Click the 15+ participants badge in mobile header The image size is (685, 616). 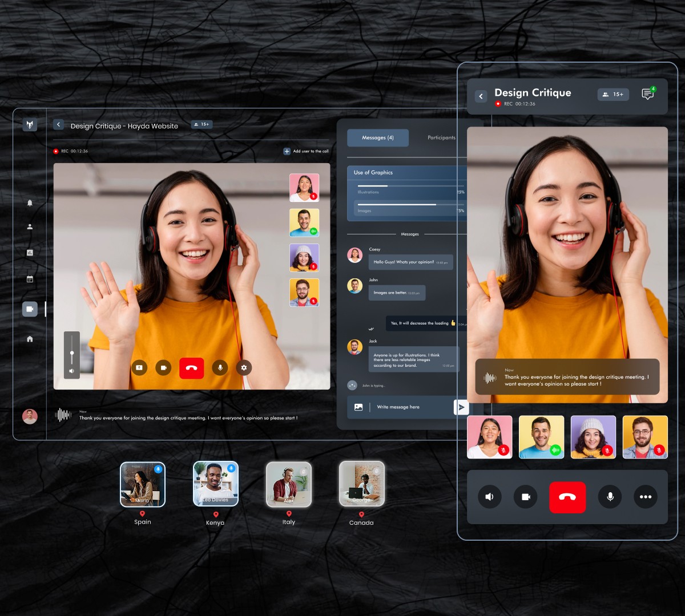[x=613, y=94]
